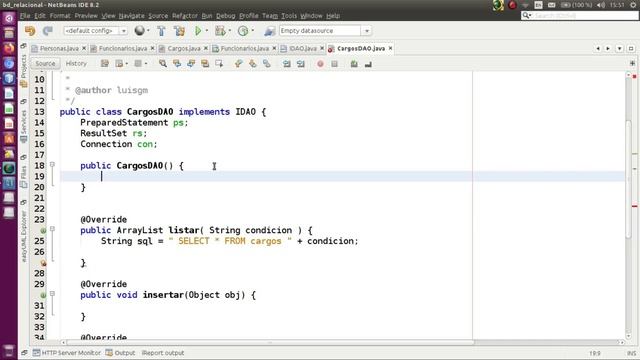The height and width of the screenshot is (360, 640).
Task: Open the Source menu
Action: tap(158, 16)
